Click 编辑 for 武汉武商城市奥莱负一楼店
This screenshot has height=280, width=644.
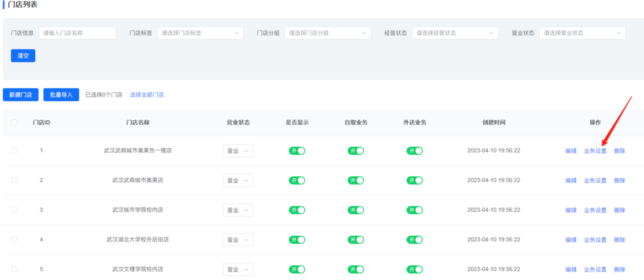tap(571, 151)
